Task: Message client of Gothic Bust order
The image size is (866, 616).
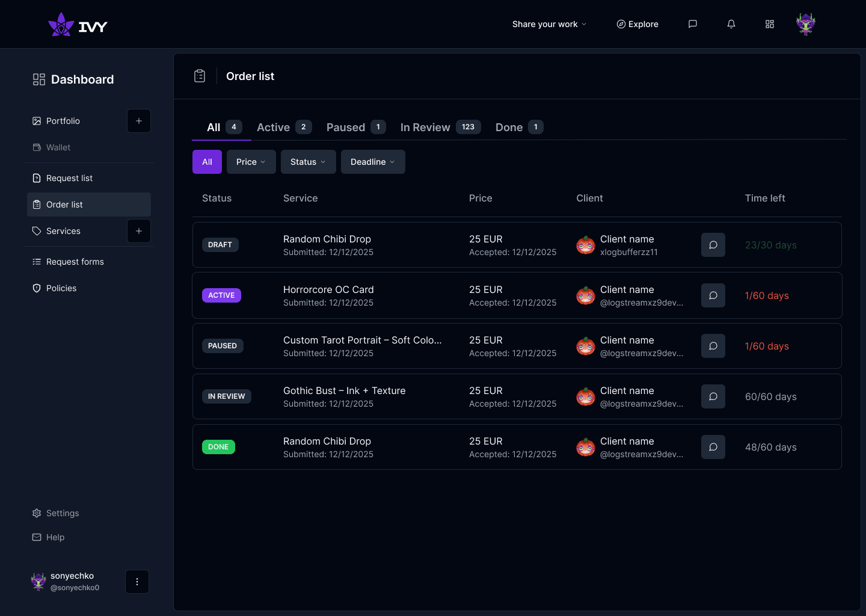Action: pyautogui.click(x=713, y=396)
